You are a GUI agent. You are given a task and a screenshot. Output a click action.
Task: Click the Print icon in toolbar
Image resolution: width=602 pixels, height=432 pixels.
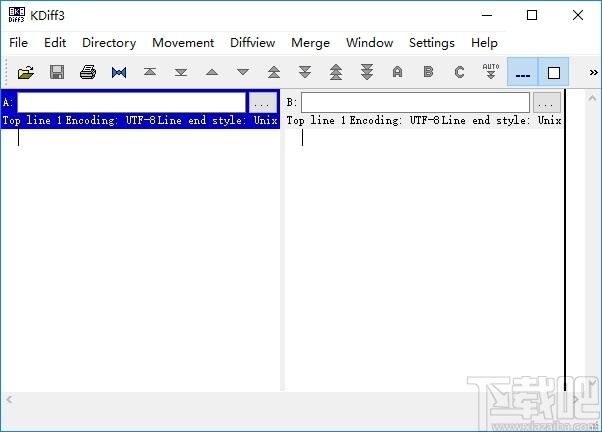pyautogui.click(x=88, y=72)
